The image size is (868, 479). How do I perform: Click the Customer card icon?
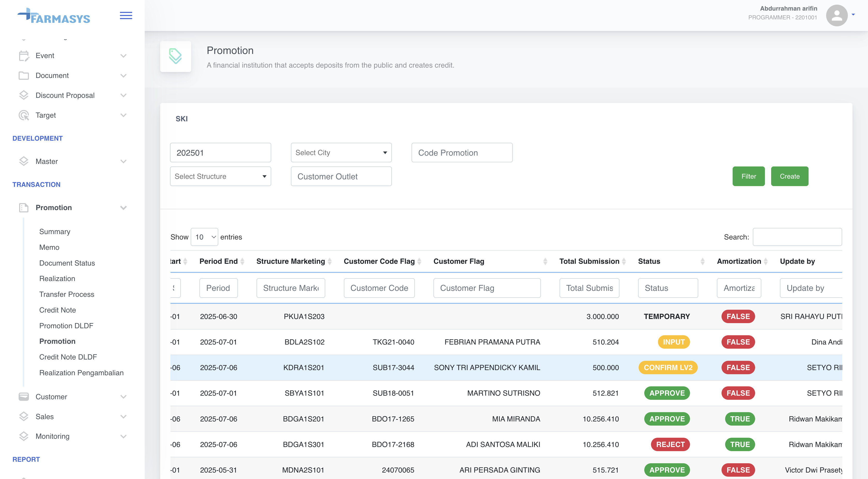point(24,396)
